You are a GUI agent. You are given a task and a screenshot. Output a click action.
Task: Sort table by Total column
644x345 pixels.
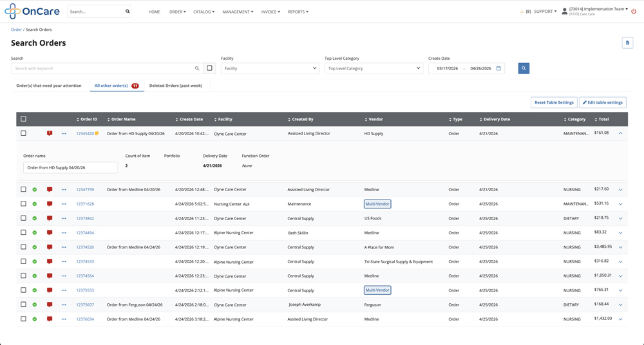click(601, 119)
